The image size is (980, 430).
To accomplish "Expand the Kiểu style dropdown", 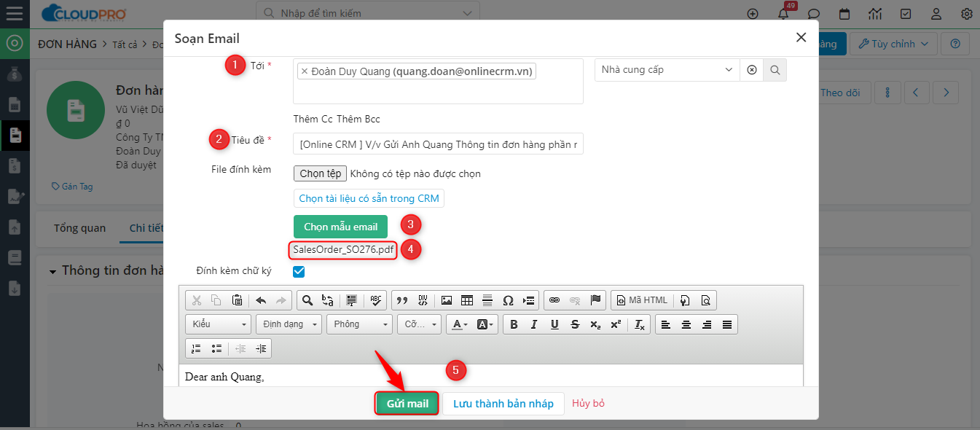I will pyautogui.click(x=219, y=324).
